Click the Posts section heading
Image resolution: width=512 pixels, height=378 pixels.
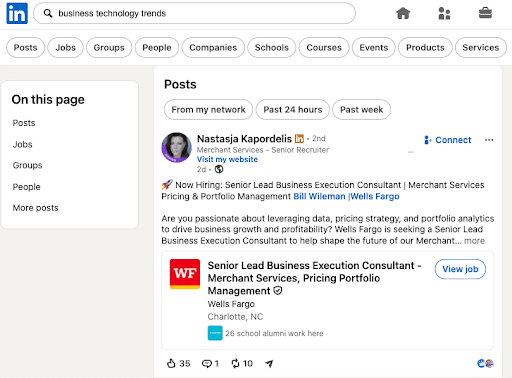pyautogui.click(x=180, y=84)
